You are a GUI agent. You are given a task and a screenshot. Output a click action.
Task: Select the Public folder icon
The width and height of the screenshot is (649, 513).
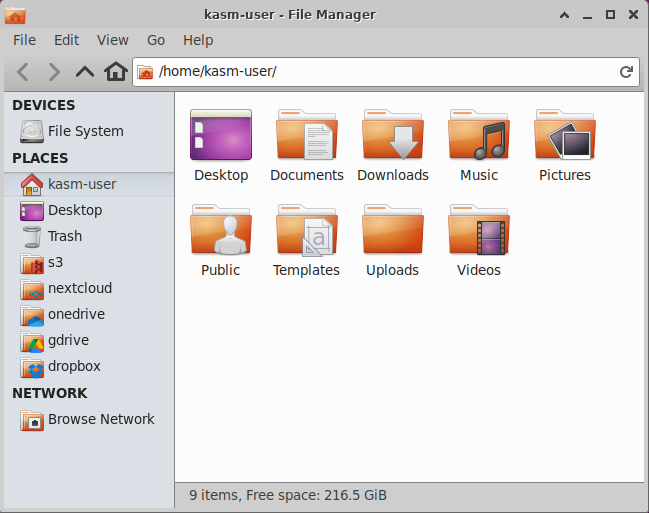[x=220, y=231]
